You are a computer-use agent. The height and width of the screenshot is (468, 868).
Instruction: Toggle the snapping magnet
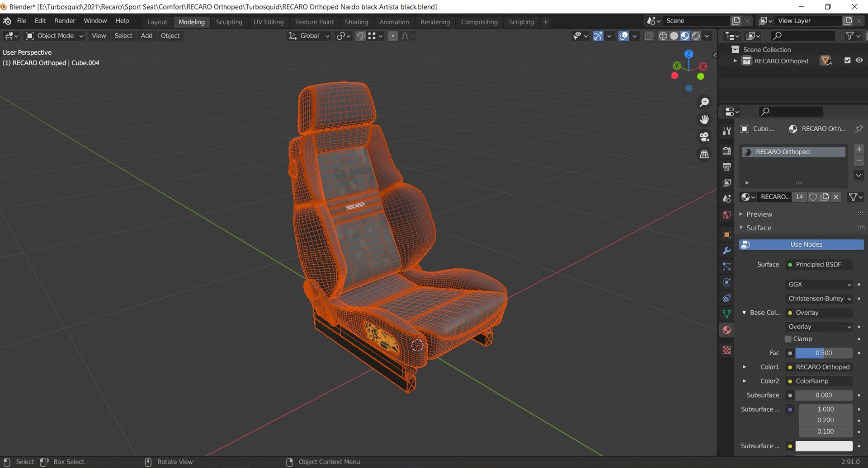point(360,36)
